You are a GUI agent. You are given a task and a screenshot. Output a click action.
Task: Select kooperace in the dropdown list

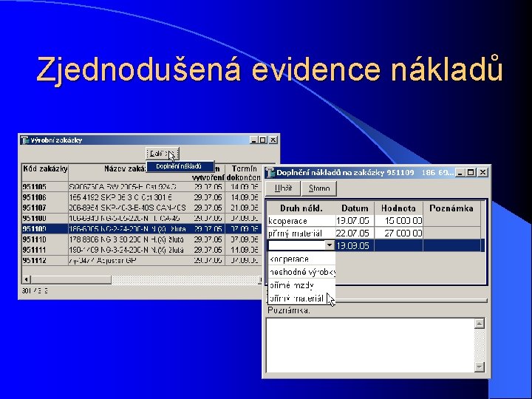(301, 259)
